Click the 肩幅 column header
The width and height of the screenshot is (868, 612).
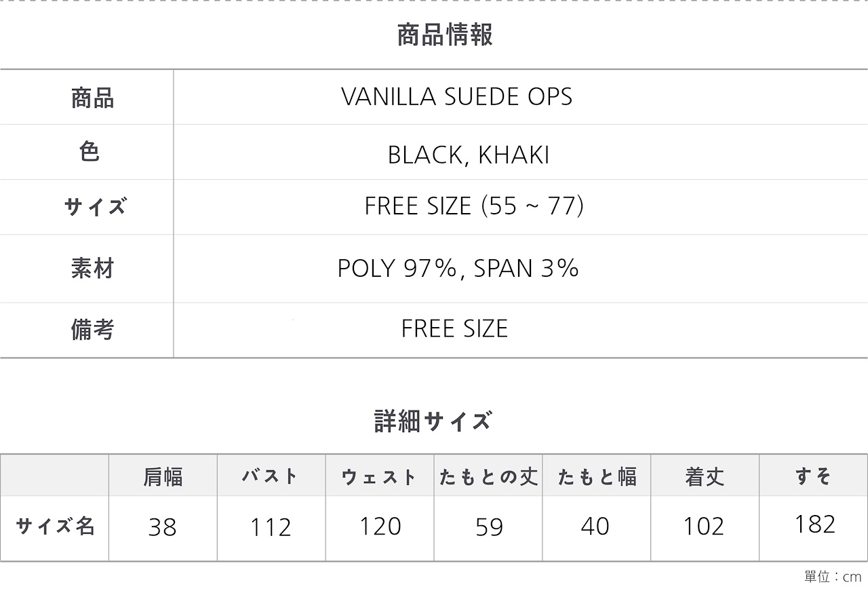163,477
